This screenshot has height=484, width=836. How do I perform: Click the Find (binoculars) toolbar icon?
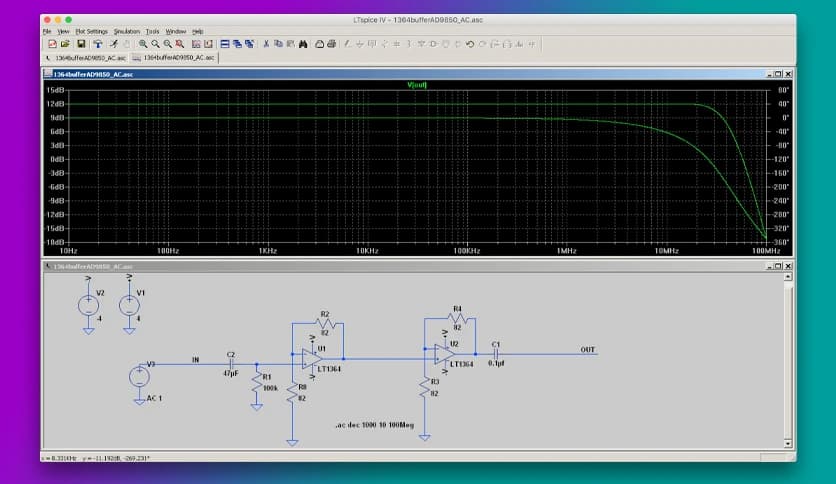click(302, 44)
